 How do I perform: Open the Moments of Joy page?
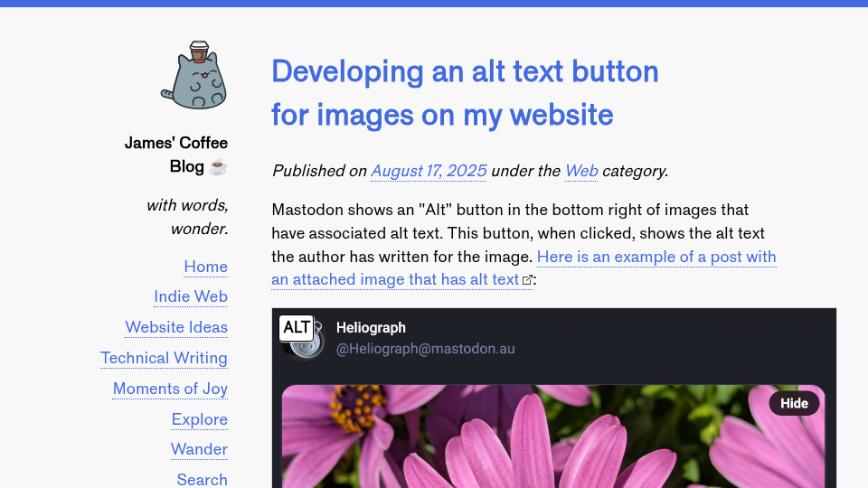[170, 389]
